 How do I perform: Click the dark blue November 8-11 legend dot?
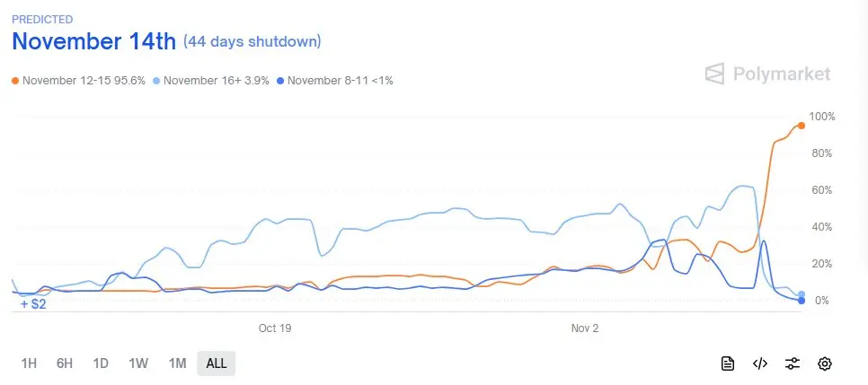pyautogui.click(x=280, y=81)
